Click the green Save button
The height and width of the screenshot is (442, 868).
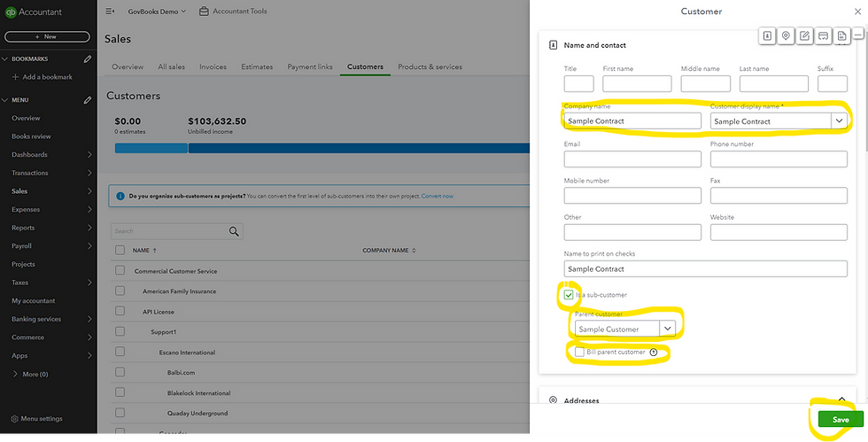[x=841, y=419]
